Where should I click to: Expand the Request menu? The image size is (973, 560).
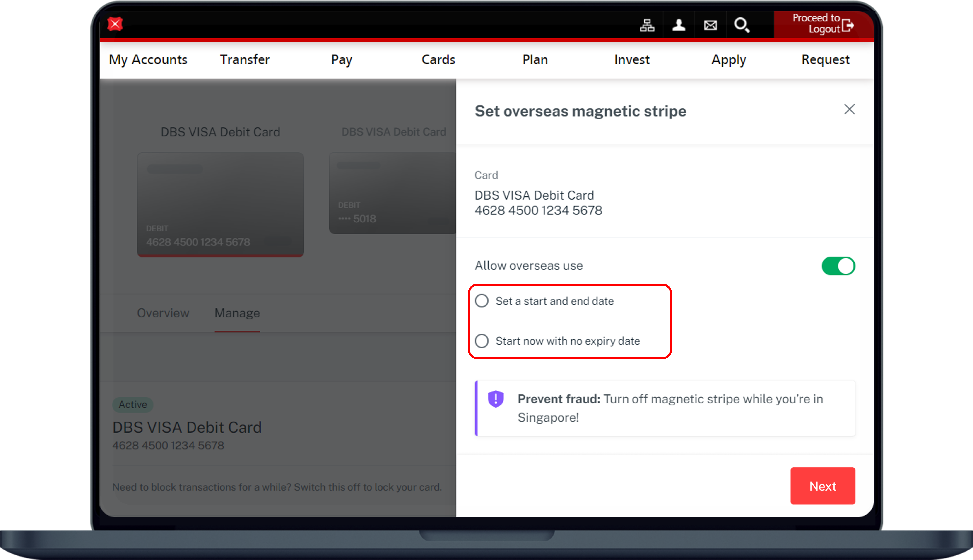tap(826, 60)
